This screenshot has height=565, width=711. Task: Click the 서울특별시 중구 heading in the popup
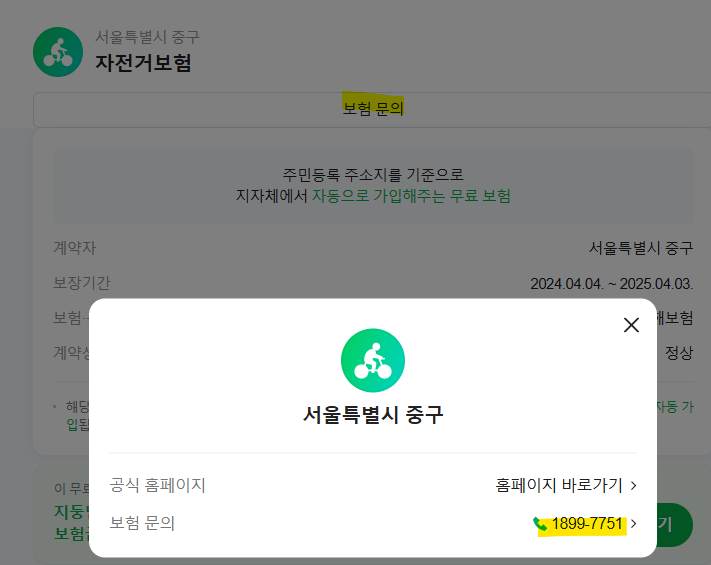[373, 414]
